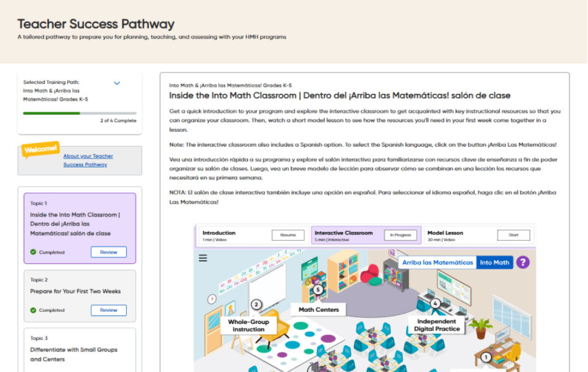Image resolution: width=588 pixels, height=372 pixels.
Task: Select Topic 2 Prepare for Your First Two Weeks card
Action: pyautogui.click(x=80, y=296)
